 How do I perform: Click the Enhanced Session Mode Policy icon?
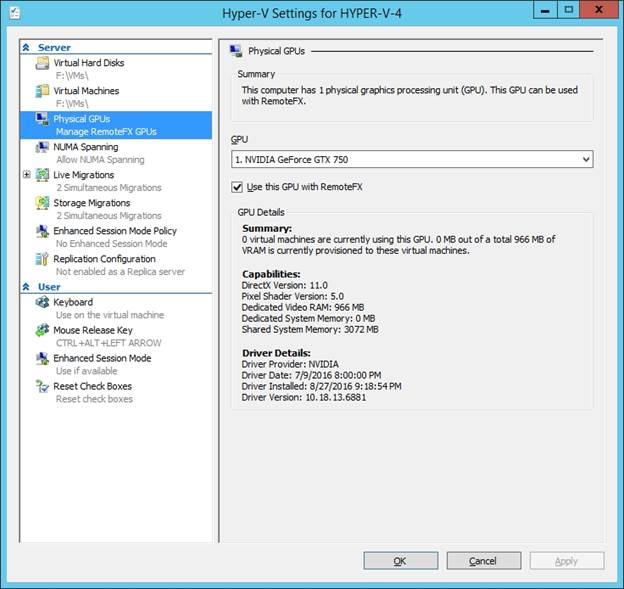click(x=42, y=231)
